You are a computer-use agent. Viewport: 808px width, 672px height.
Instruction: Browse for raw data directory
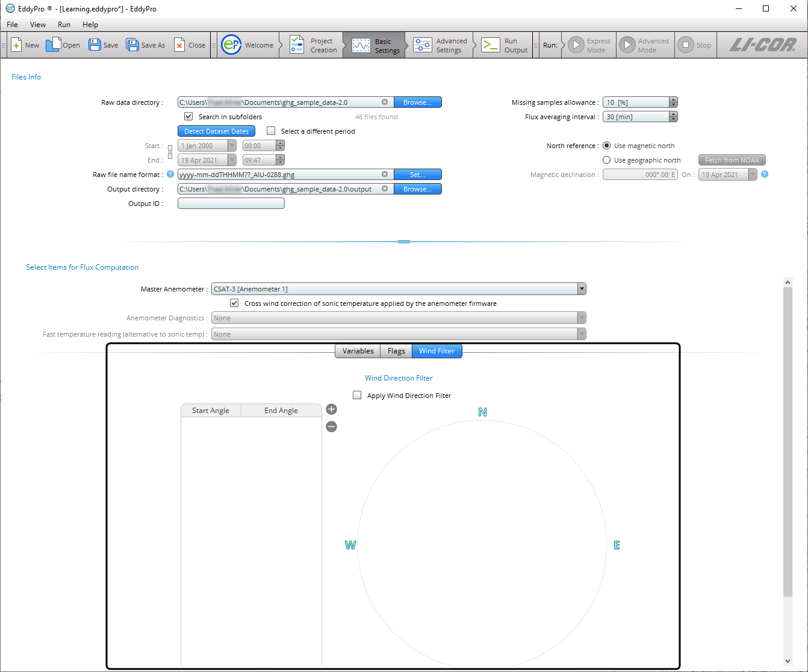tap(418, 102)
